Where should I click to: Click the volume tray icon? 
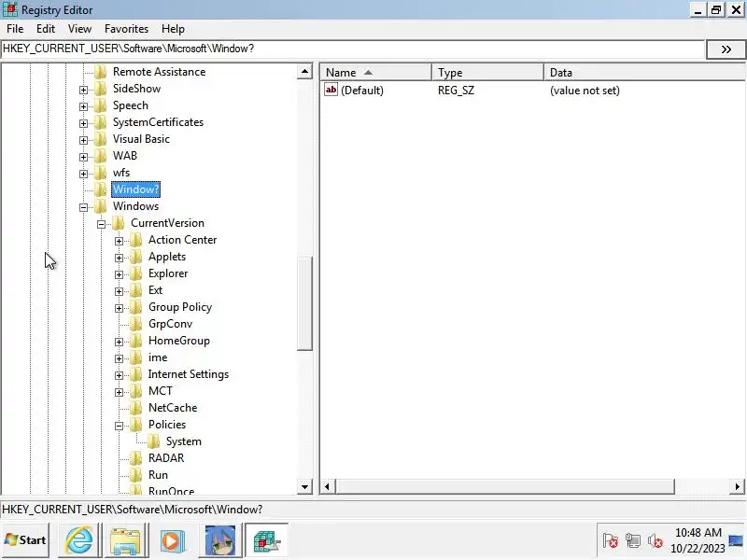(655, 541)
